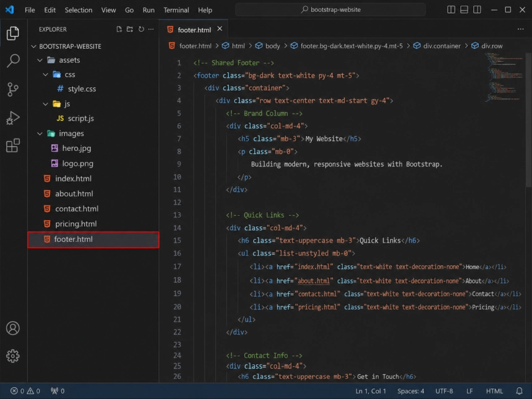Screen dimensions: 532x399
Task: Click the EXPLORER panel title
Action: (53, 29)
